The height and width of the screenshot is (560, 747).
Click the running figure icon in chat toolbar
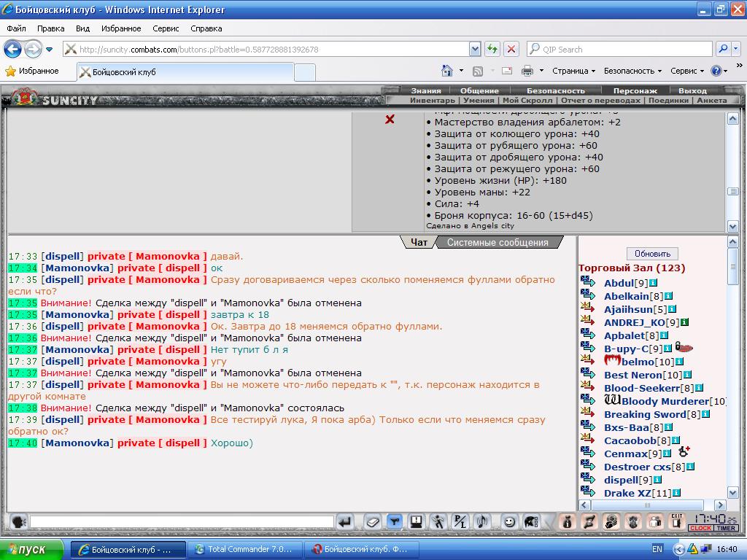[x=438, y=522]
